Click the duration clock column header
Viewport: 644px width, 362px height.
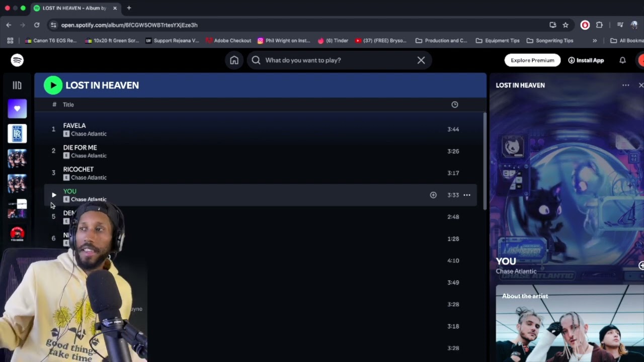pos(455,105)
